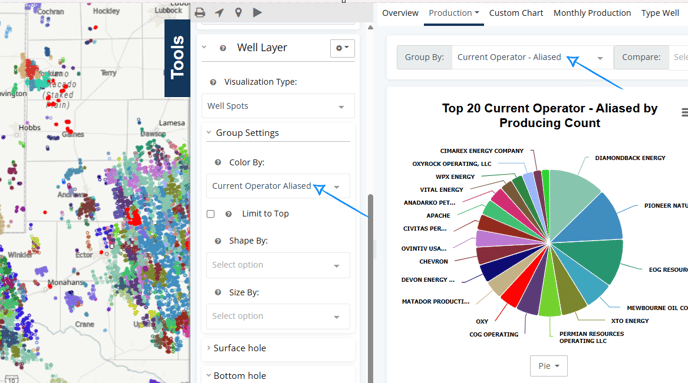Open the Pie chart type dropdown

[x=548, y=366]
